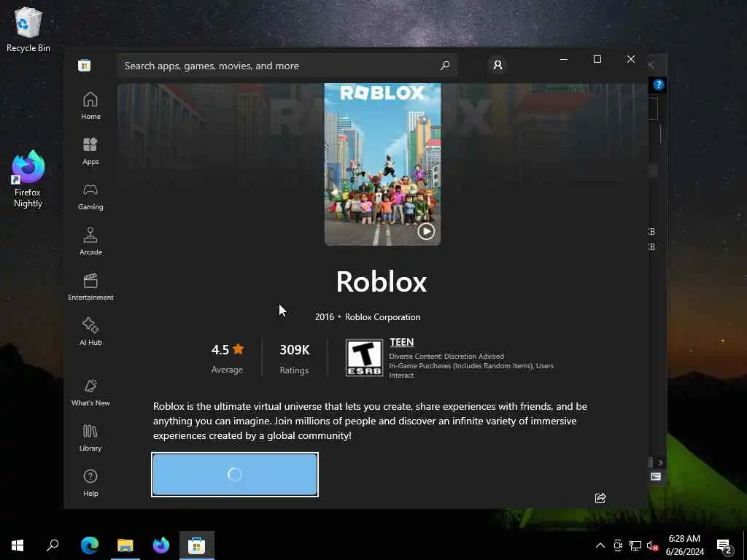Open the Home section in sidebar
The width and height of the screenshot is (747, 560).
pyautogui.click(x=90, y=106)
